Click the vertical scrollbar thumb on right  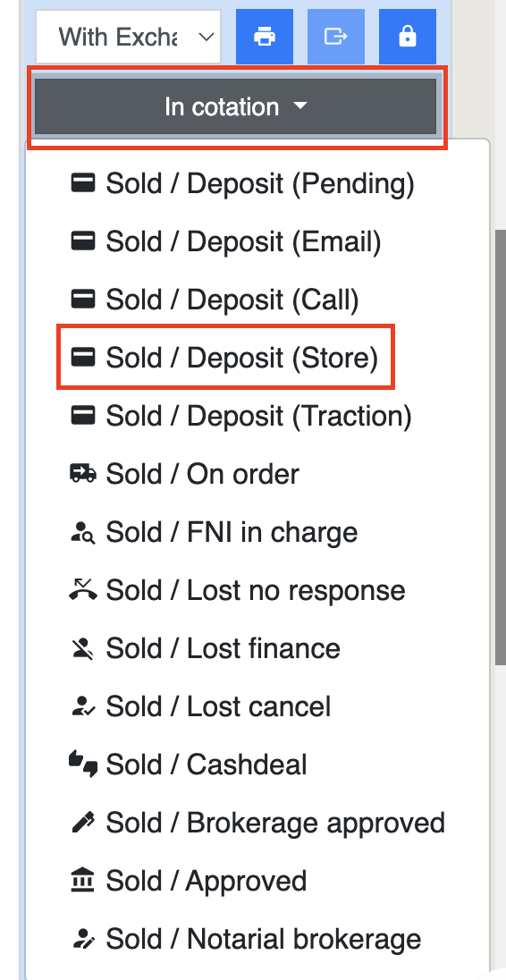[501, 447]
